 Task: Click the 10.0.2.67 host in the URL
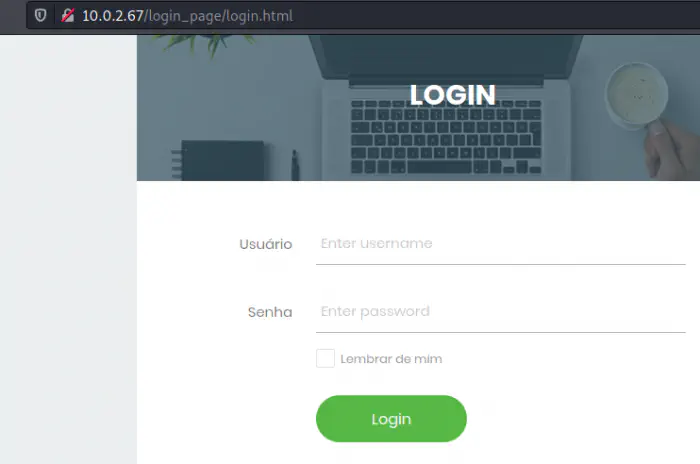click(x=112, y=16)
